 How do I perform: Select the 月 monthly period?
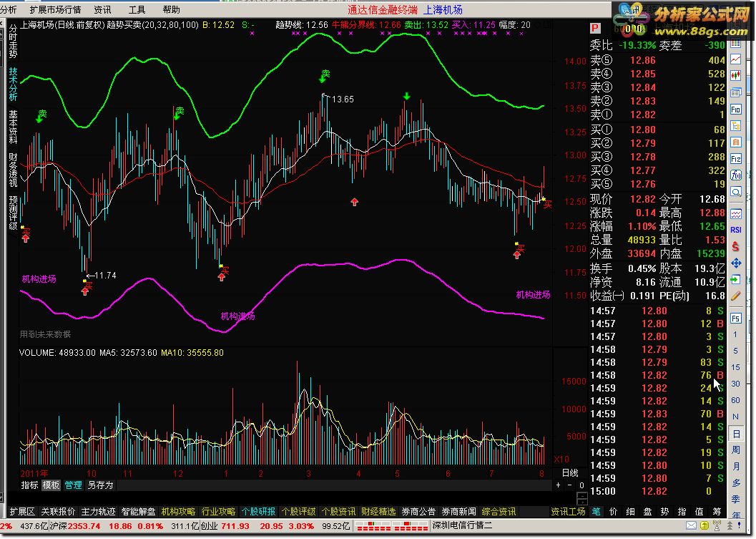(736, 466)
